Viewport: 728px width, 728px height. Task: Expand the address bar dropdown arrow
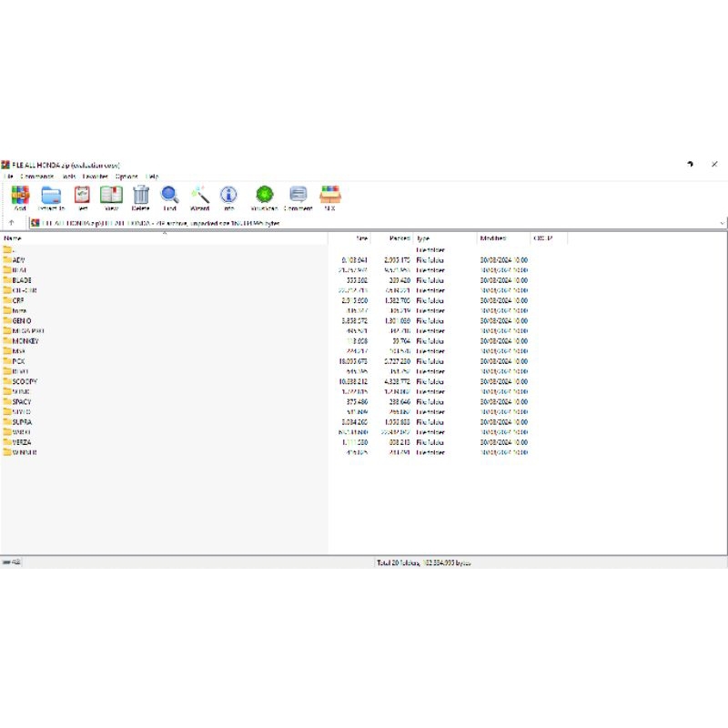pyautogui.click(x=722, y=223)
